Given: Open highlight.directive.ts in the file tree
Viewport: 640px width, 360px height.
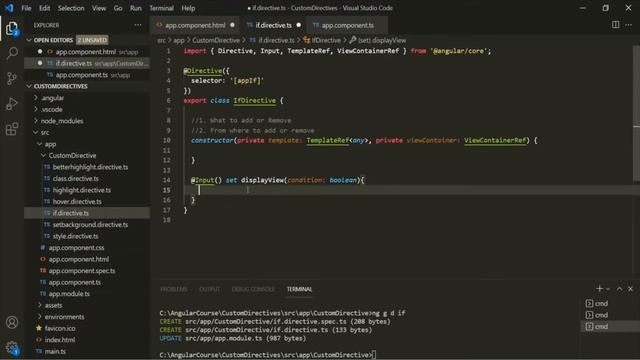Looking at the screenshot, I should coord(82,190).
